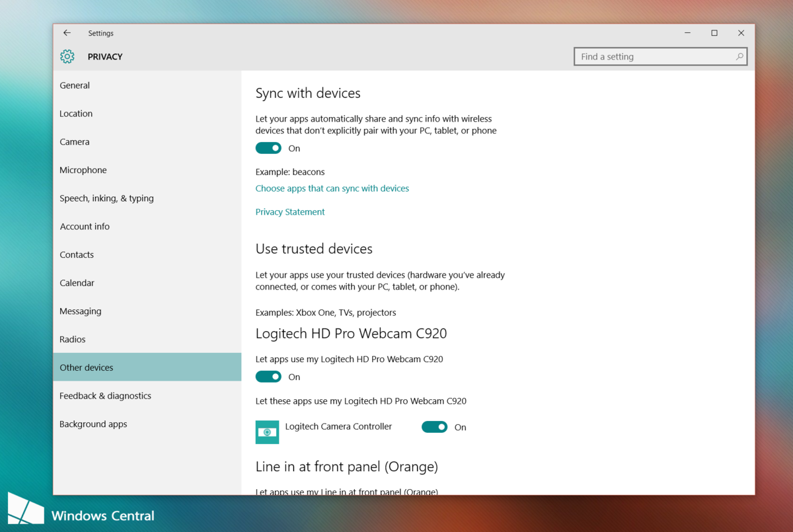Image resolution: width=793 pixels, height=532 pixels.
Task: Disable Logitech Camera Controller toggle
Action: point(434,427)
